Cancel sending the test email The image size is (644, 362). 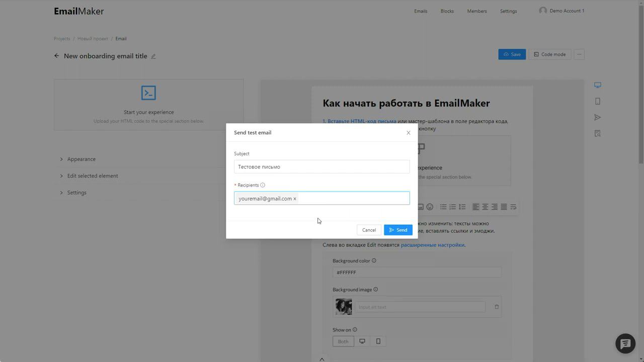(369, 230)
